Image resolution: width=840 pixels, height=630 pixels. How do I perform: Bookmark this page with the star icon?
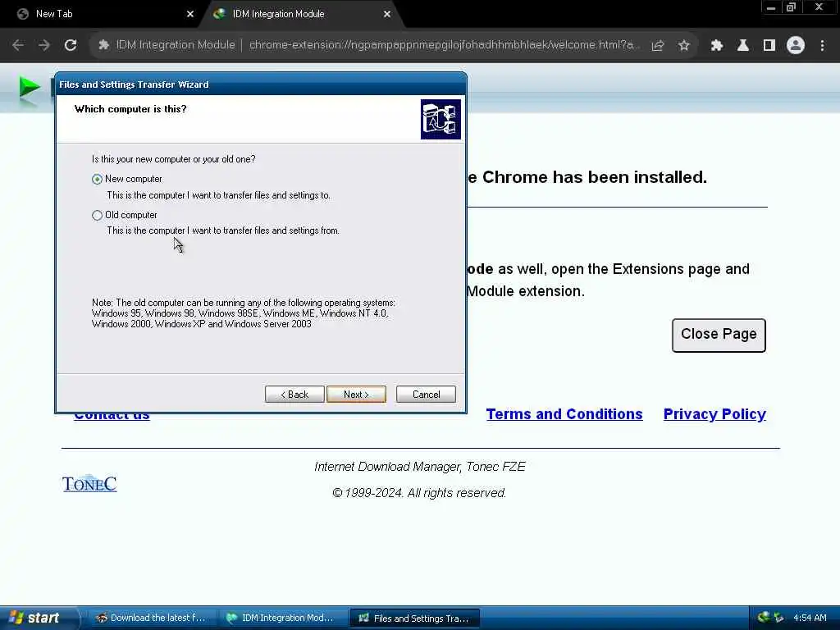pos(683,46)
